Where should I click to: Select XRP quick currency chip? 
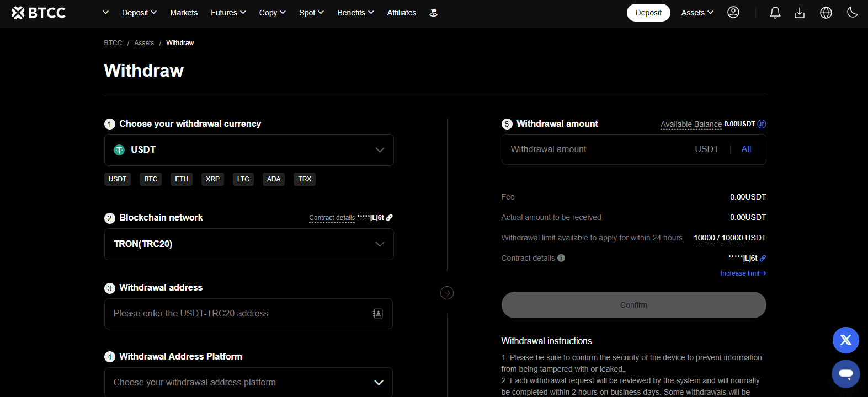click(212, 179)
